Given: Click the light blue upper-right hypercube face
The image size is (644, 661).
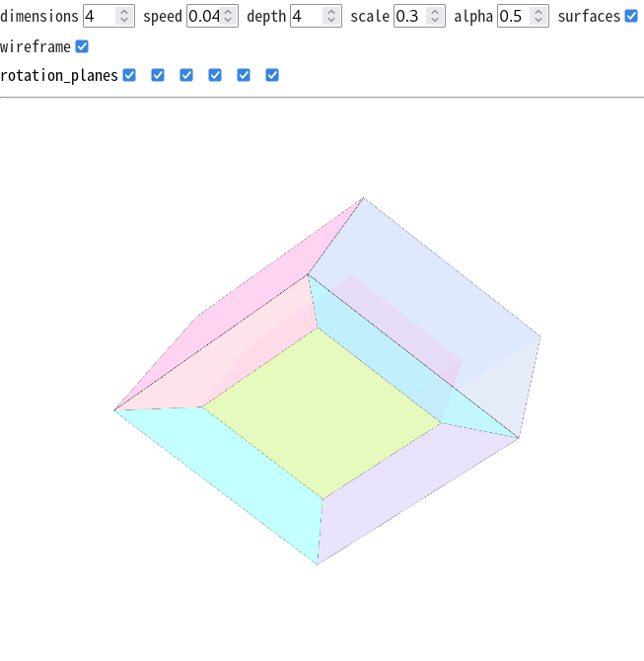Looking at the screenshot, I should point(434,276).
